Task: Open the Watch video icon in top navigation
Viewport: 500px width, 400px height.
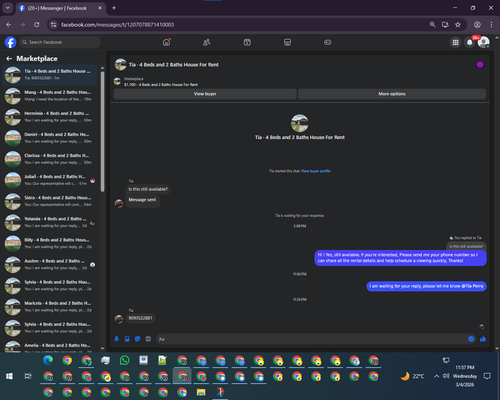Action: pyautogui.click(x=247, y=42)
